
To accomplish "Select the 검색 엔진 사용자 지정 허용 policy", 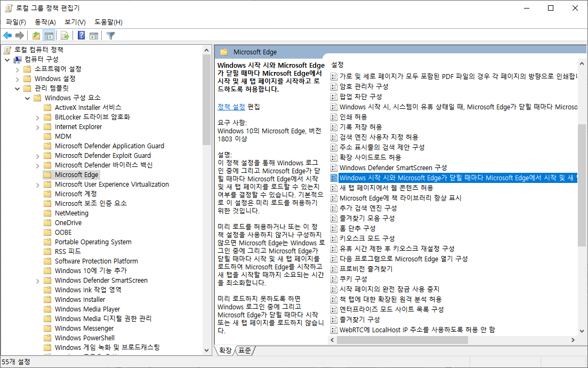I will (378, 137).
